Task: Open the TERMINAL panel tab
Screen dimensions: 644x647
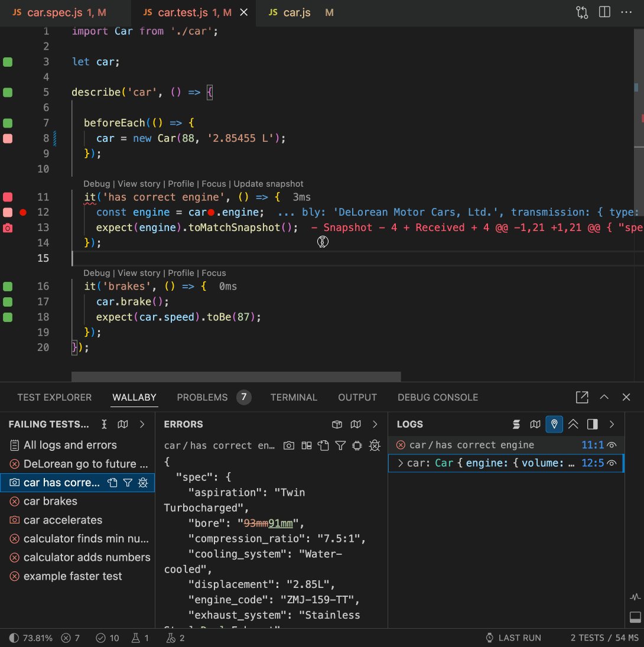Action: 294,398
